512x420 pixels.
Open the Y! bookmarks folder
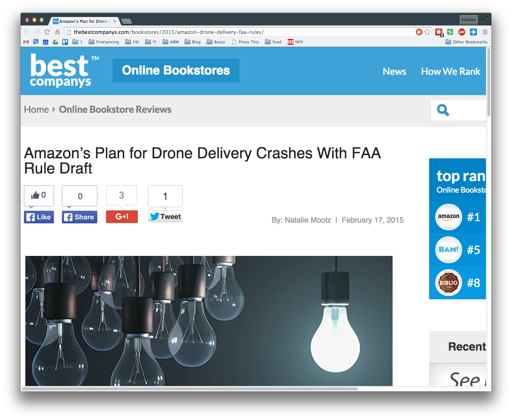tap(151, 42)
